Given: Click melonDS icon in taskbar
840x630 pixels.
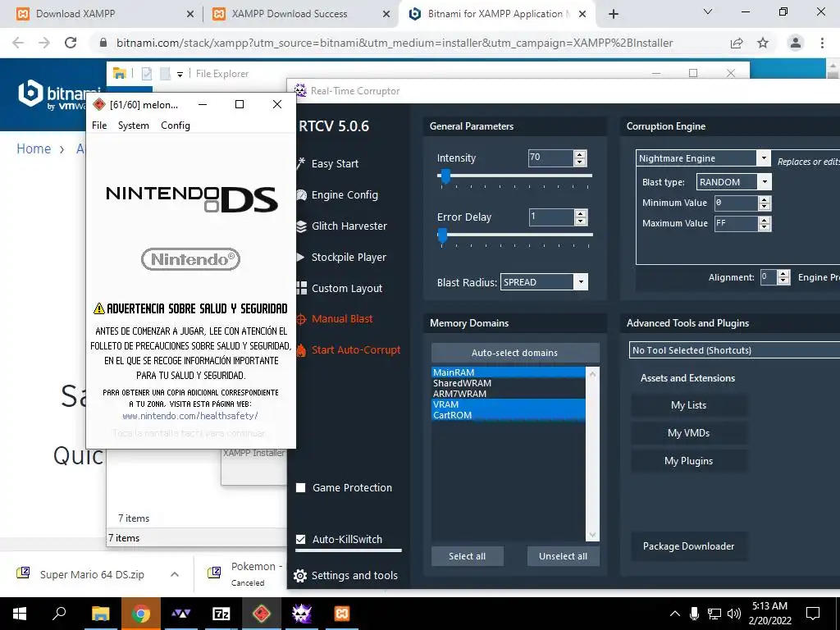Looking at the screenshot, I should pyautogui.click(x=262, y=614).
